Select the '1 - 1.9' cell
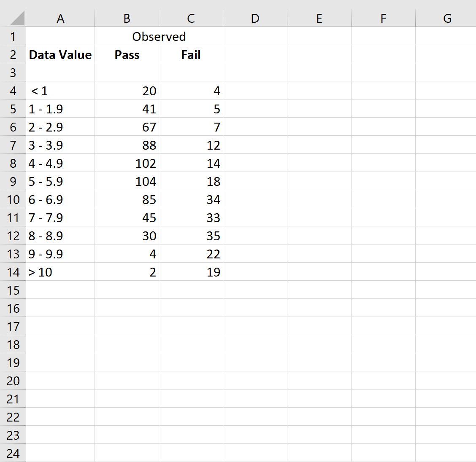The width and height of the screenshot is (476, 462). pos(60,109)
